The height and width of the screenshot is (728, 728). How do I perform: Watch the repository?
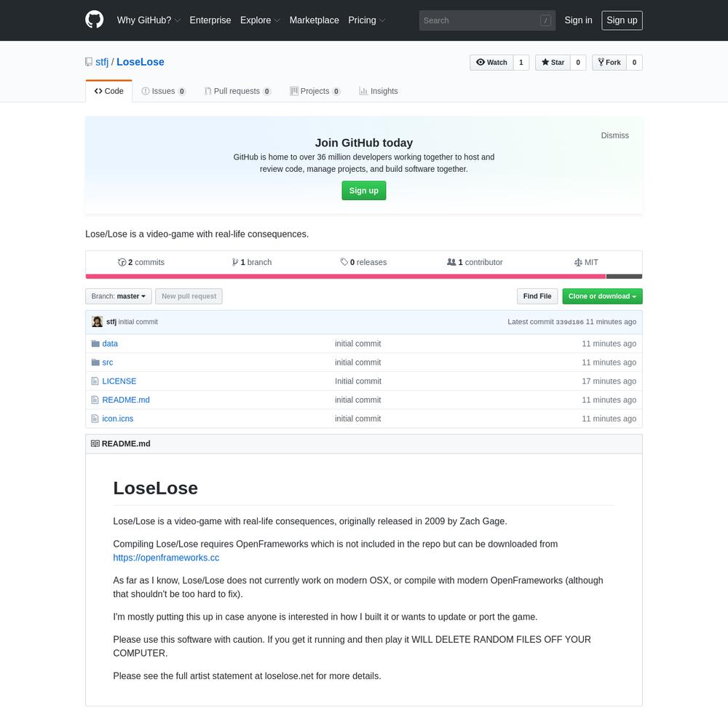[491, 63]
